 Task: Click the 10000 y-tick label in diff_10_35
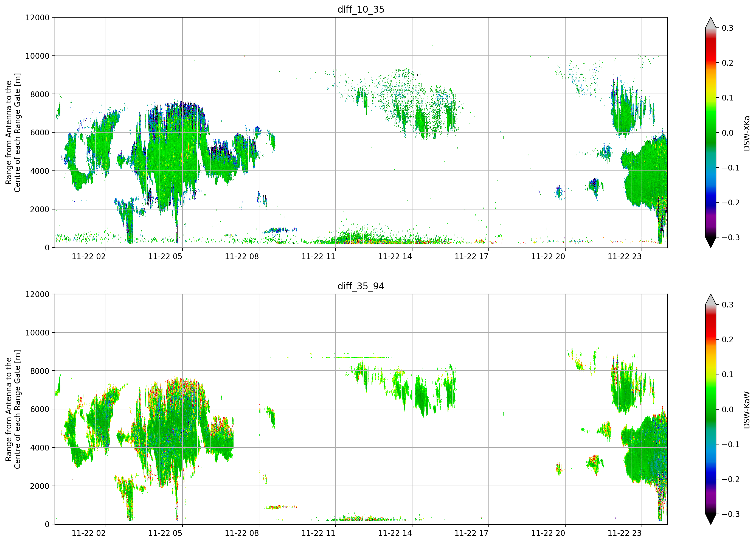(x=37, y=56)
